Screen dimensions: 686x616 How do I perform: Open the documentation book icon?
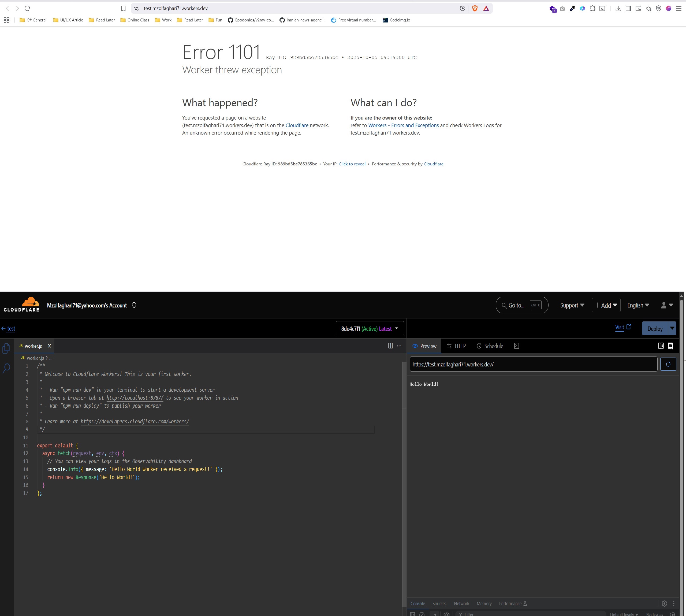pos(661,346)
